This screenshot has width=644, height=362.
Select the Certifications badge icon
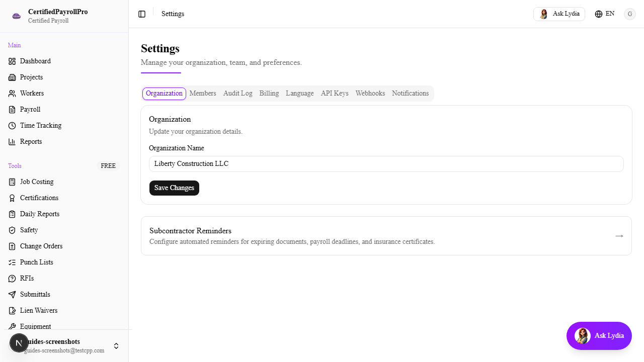(12, 198)
